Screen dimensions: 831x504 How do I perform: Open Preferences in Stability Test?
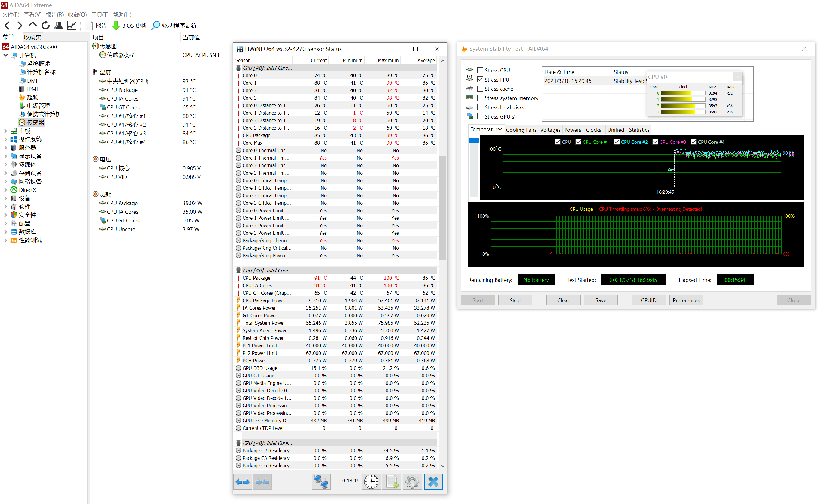pyautogui.click(x=686, y=300)
